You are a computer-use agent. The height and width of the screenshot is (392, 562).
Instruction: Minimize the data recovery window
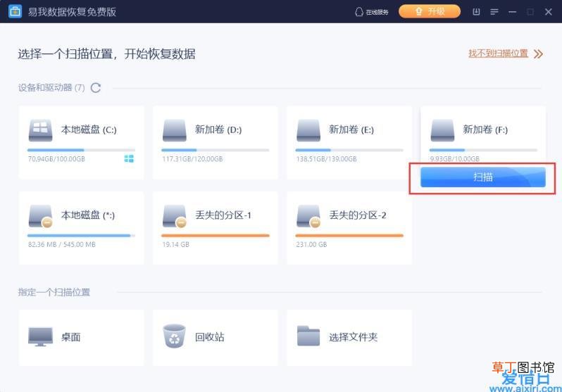tap(512, 12)
